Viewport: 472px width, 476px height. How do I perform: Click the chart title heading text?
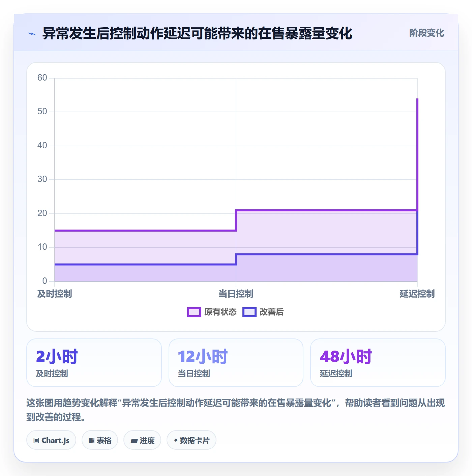tap(197, 33)
